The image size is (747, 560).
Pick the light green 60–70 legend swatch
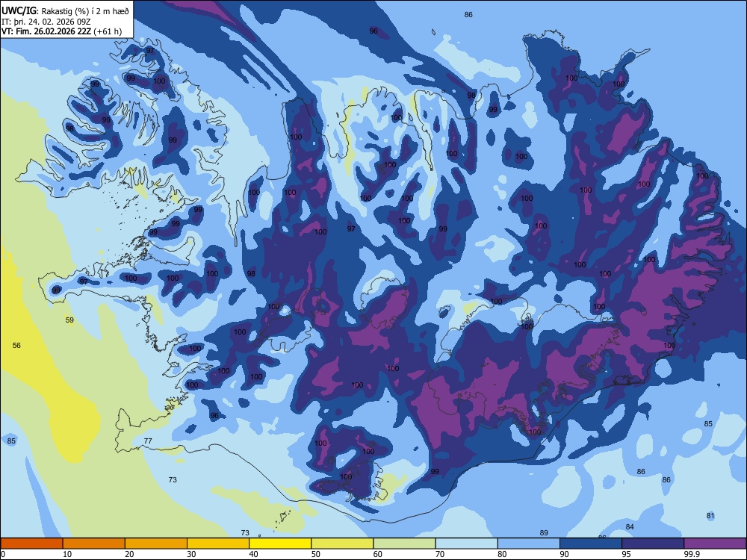[x=404, y=544]
